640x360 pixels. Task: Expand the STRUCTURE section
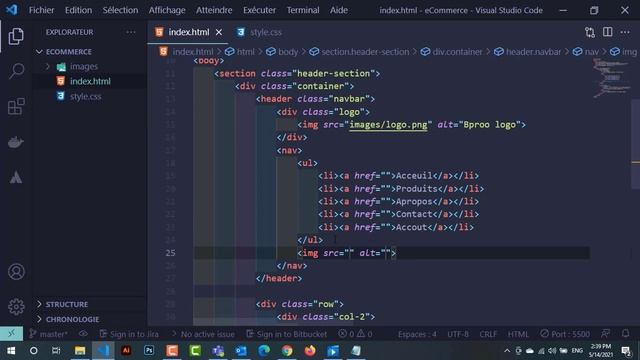coord(67,304)
